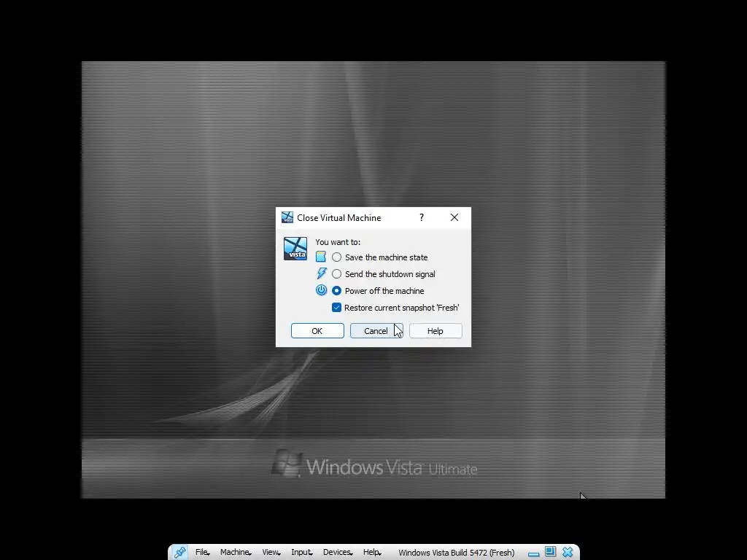Select Send the shutdown signal radio button
This screenshot has height=560, width=747.
click(337, 274)
